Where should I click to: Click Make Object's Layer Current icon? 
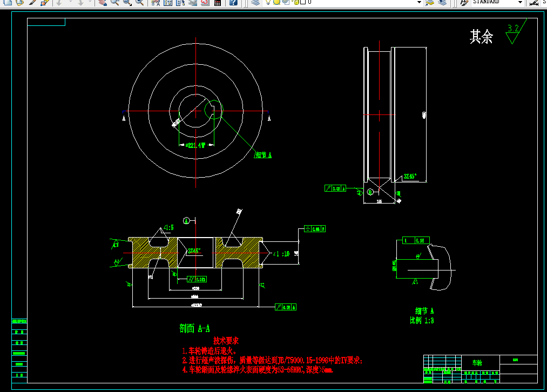click(430, 2)
